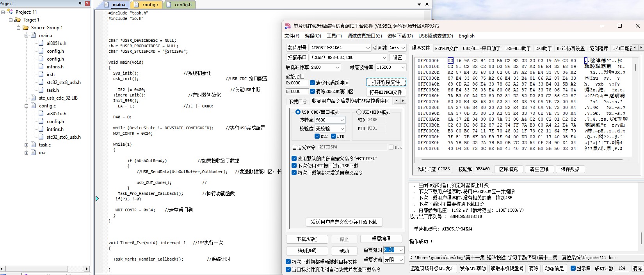Toggle the 清除代码缓冲区 checkbox
The width and height of the screenshot is (644, 275).
(x=312, y=83)
